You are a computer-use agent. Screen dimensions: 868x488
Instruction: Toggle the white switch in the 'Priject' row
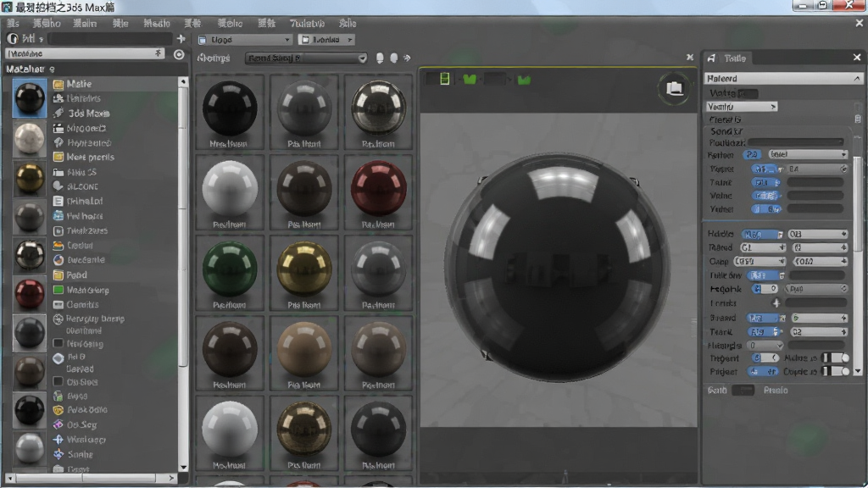pos(835,371)
